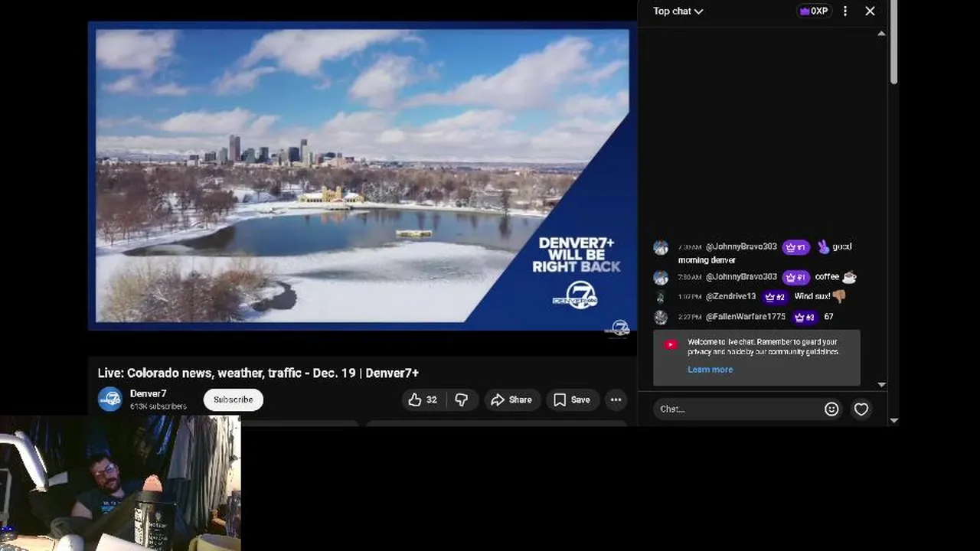980x551 pixels.
Task: Open live chat options menu
Action: click(845, 11)
